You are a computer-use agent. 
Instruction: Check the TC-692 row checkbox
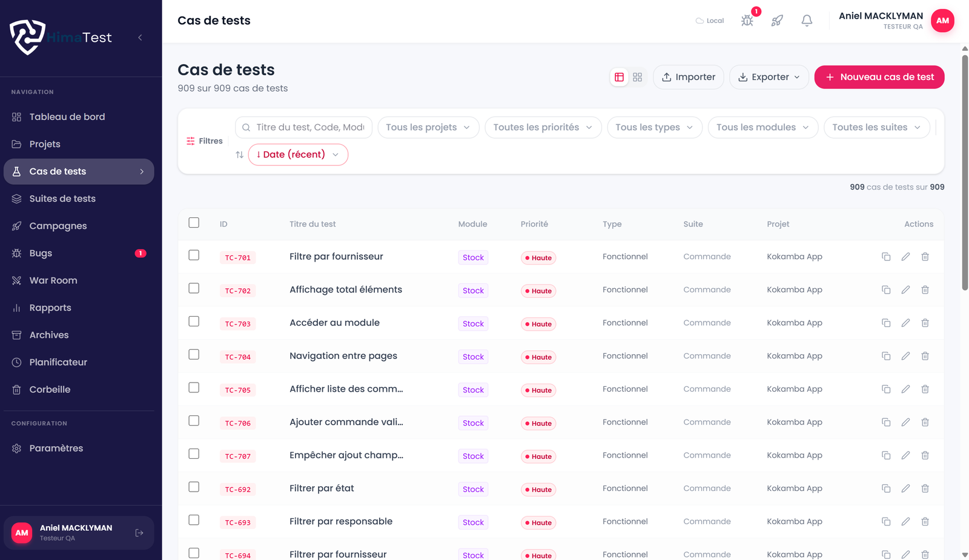tap(194, 487)
